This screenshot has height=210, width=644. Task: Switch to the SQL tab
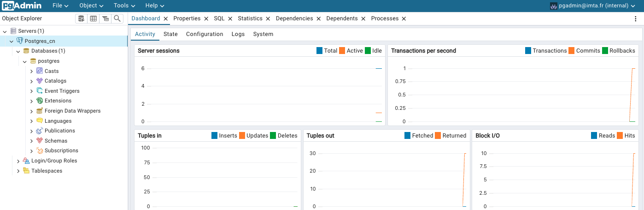[x=219, y=18]
